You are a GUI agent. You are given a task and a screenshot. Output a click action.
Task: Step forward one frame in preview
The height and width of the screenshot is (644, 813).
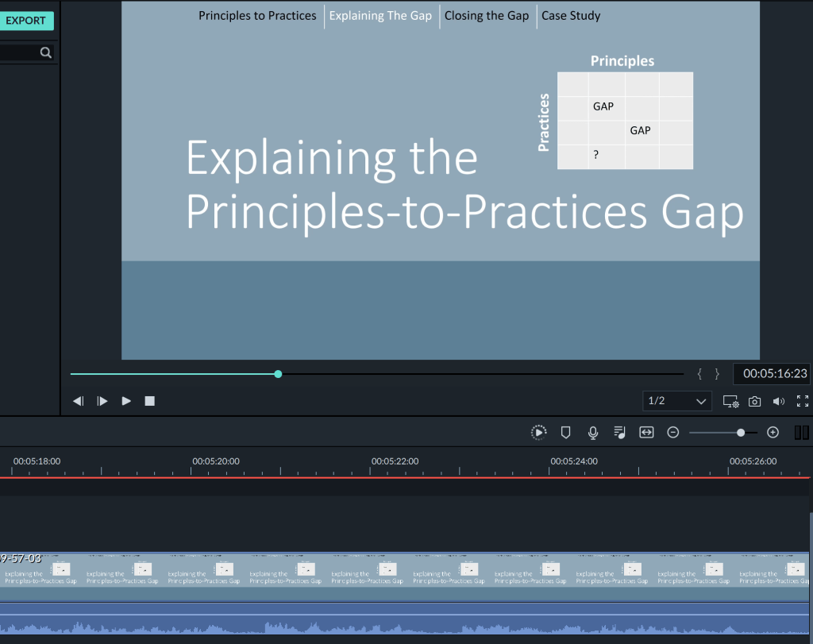102,401
